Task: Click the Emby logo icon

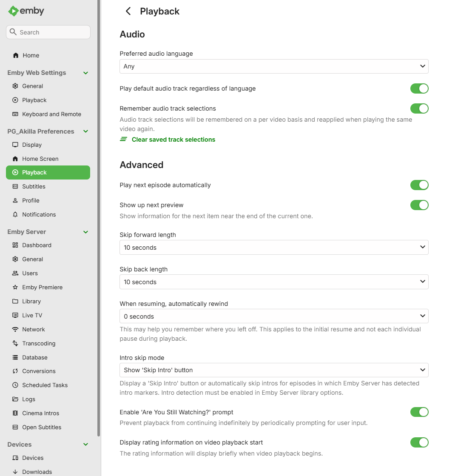Action: (x=13, y=11)
